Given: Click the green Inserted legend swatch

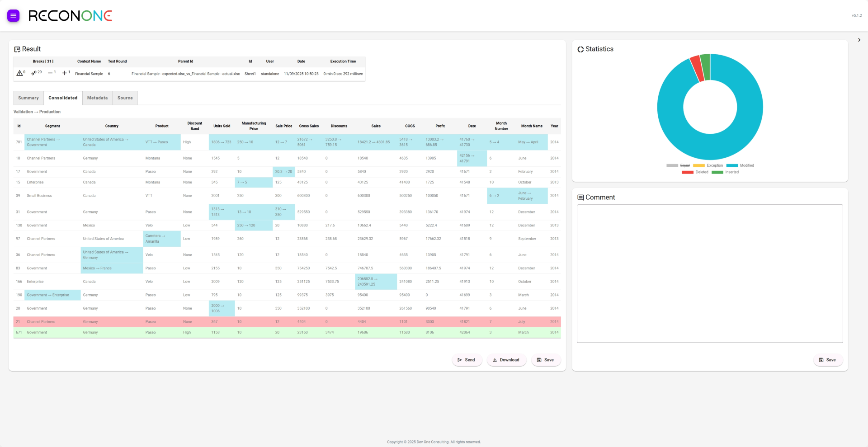Looking at the screenshot, I should (x=717, y=172).
